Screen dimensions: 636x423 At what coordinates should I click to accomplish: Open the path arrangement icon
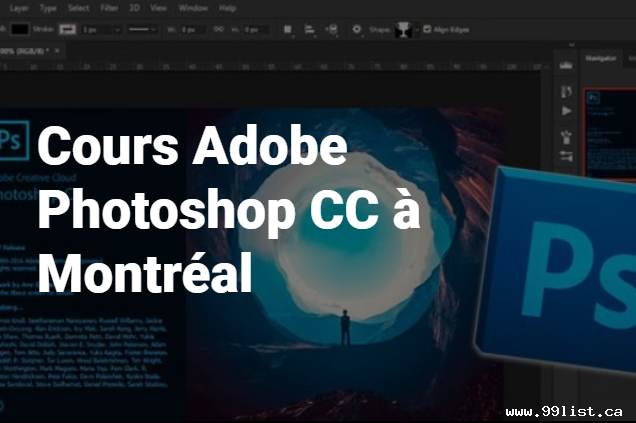(333, 29)
